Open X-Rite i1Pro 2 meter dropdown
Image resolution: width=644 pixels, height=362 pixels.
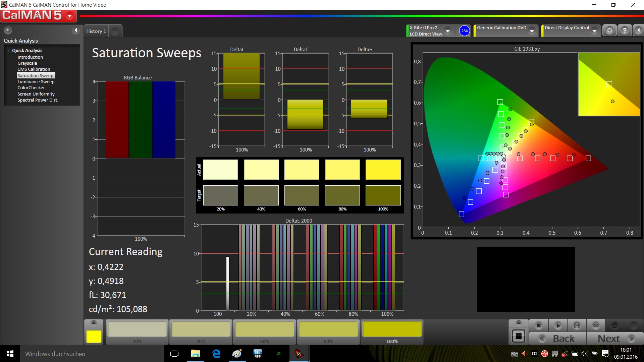tap(447, 31)
